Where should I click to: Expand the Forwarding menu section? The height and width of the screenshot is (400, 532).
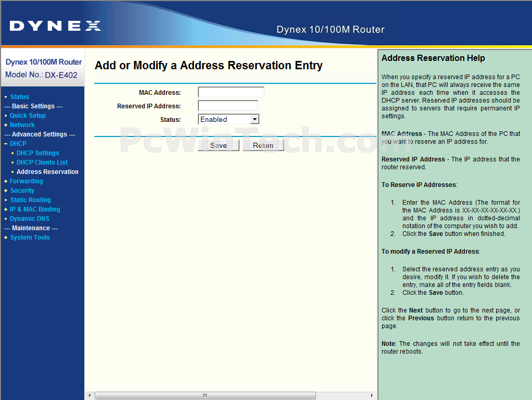pyautogui.click(x=26, y=181)
